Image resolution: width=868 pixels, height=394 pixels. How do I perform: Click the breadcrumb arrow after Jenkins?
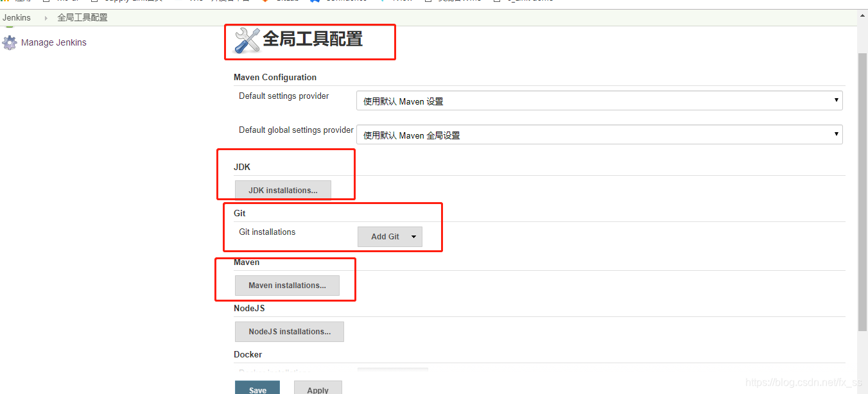46,18
